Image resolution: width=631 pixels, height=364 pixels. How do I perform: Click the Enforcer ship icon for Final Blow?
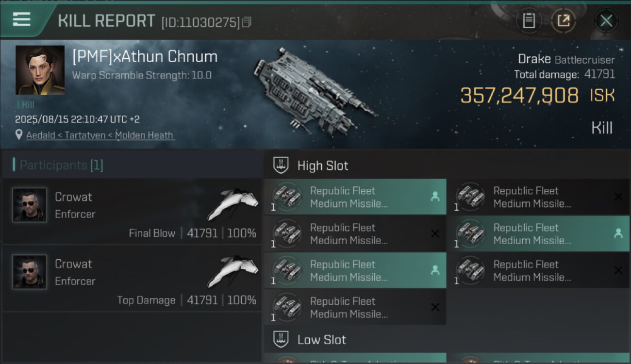tap(233, 204)
